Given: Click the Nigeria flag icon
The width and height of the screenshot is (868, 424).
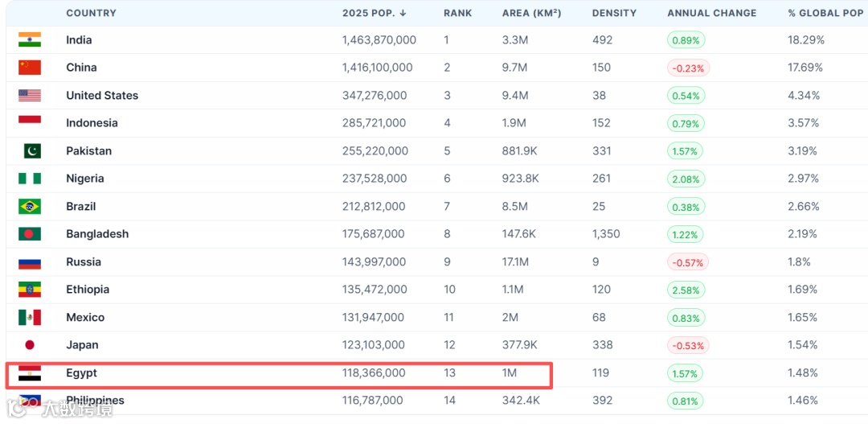Looking at the screenshot, I should (30, 179).
